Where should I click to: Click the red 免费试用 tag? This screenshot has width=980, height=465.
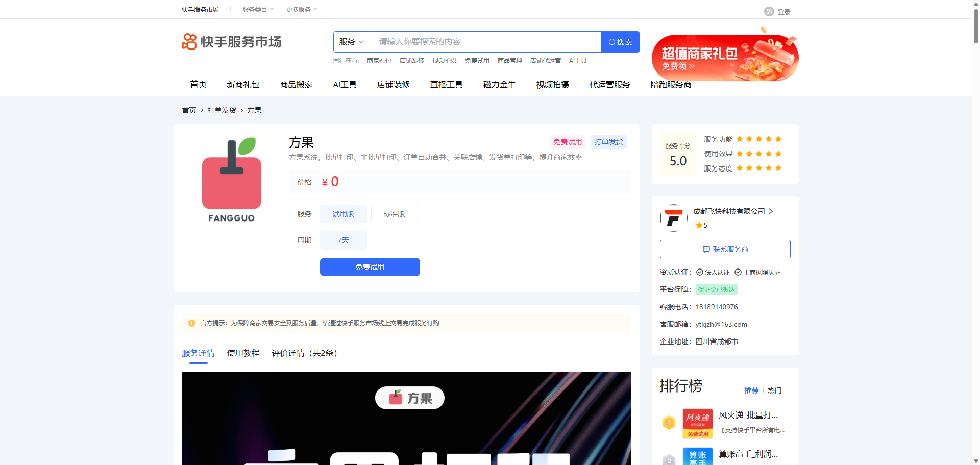[x=568, y=142]
